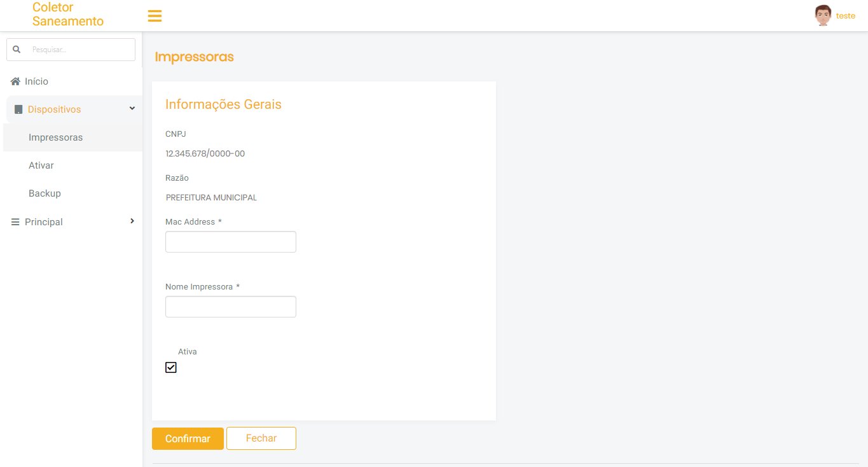Open the Coletor Saneamento logo link
The image size is (868, 467).
(x=68, y=14)
